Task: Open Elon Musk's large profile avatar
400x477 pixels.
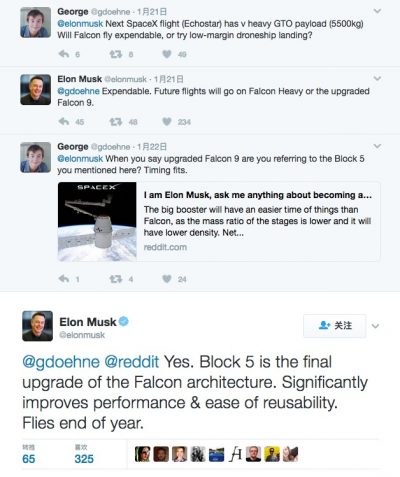Action: pos(37,326)
